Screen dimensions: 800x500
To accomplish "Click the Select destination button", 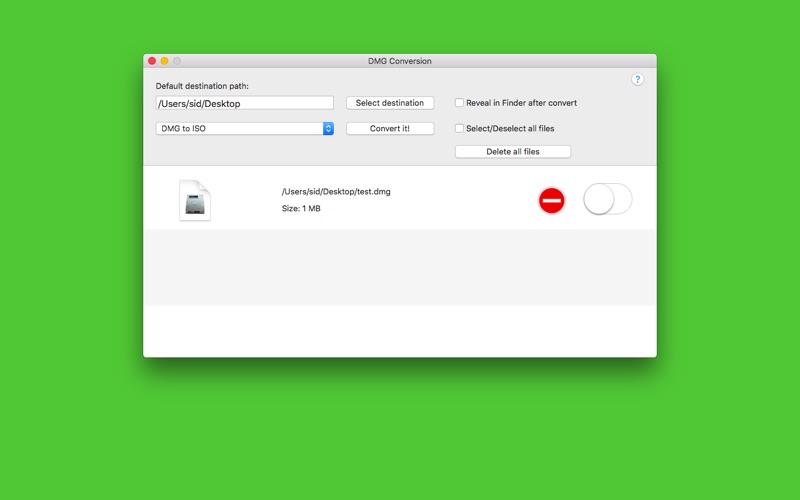I will (x=390, y=103).
